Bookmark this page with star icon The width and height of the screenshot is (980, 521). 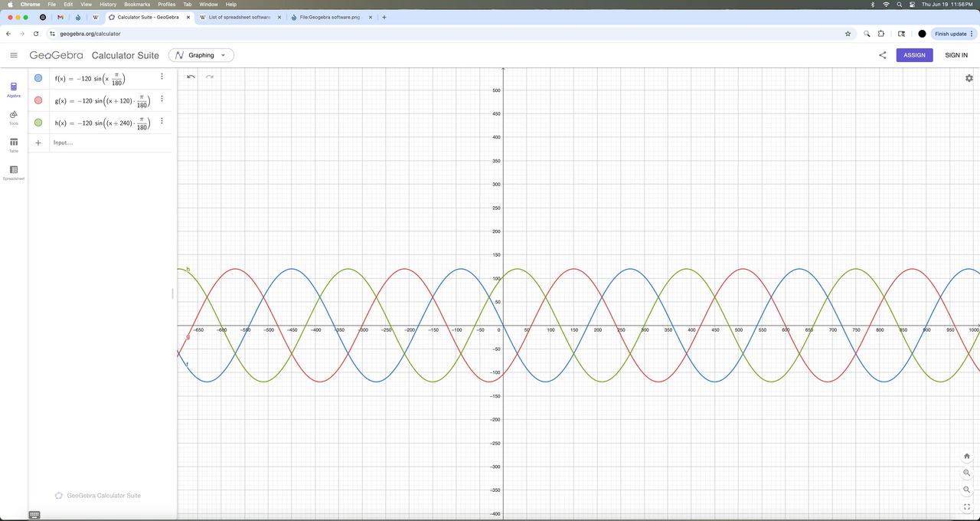coord(848,34)
